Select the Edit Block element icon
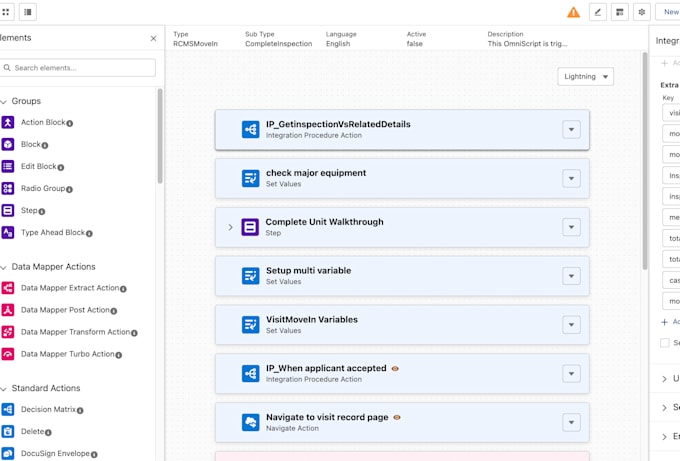The width and height of the screenshot is (680, 461). pos(8,166)
